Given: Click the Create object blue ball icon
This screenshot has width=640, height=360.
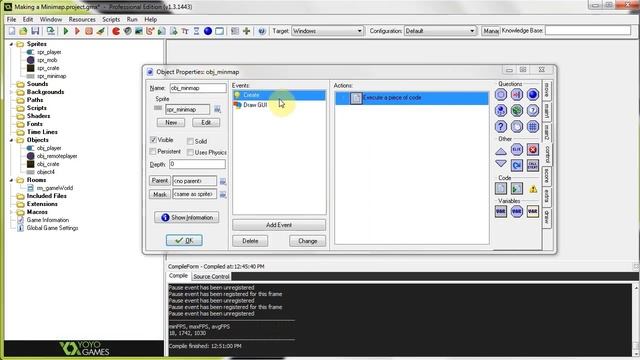Looking at the screenshot, I should (x=208, y=31).
